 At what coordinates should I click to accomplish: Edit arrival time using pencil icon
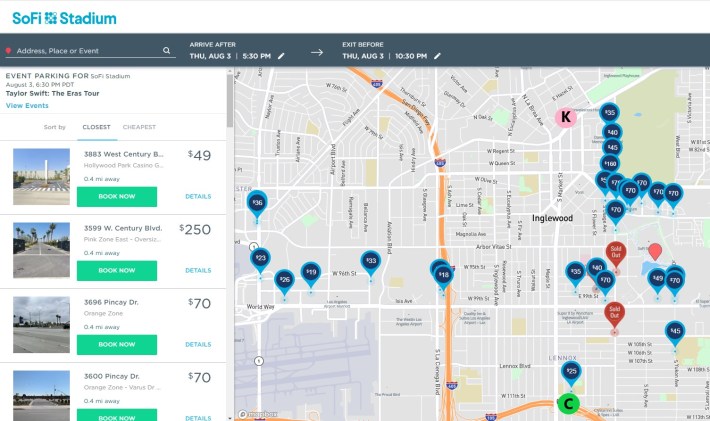tap(281, 56)
